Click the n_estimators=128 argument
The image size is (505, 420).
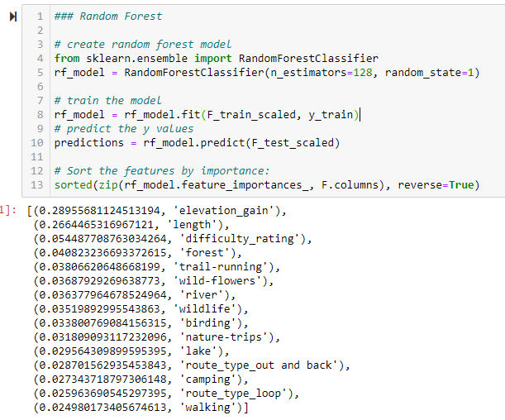[321, 73]
